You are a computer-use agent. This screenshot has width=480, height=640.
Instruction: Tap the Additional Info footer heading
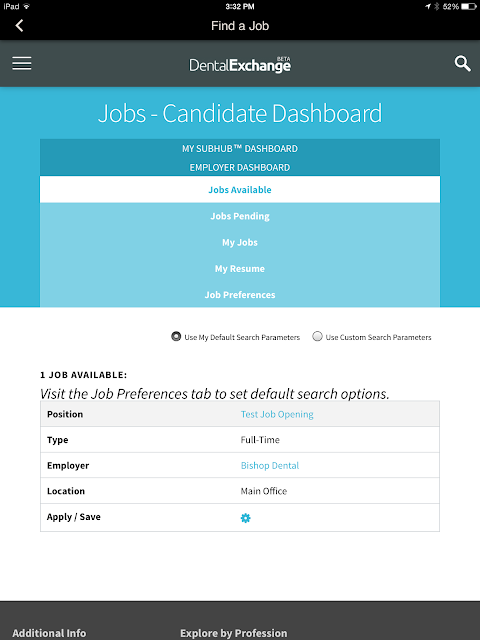tap(49, 633)
